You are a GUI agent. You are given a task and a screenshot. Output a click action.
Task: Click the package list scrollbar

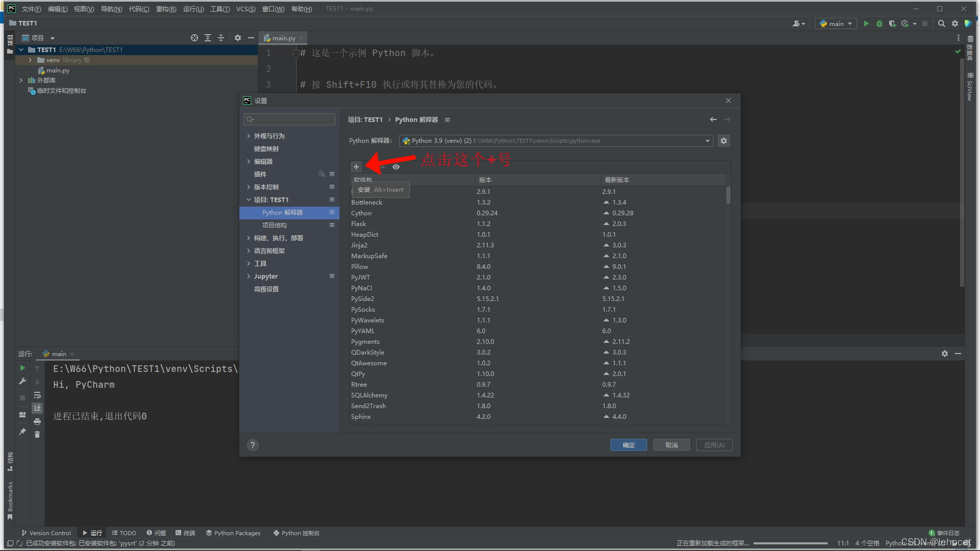pyautogui.click(x=728, y=194)
